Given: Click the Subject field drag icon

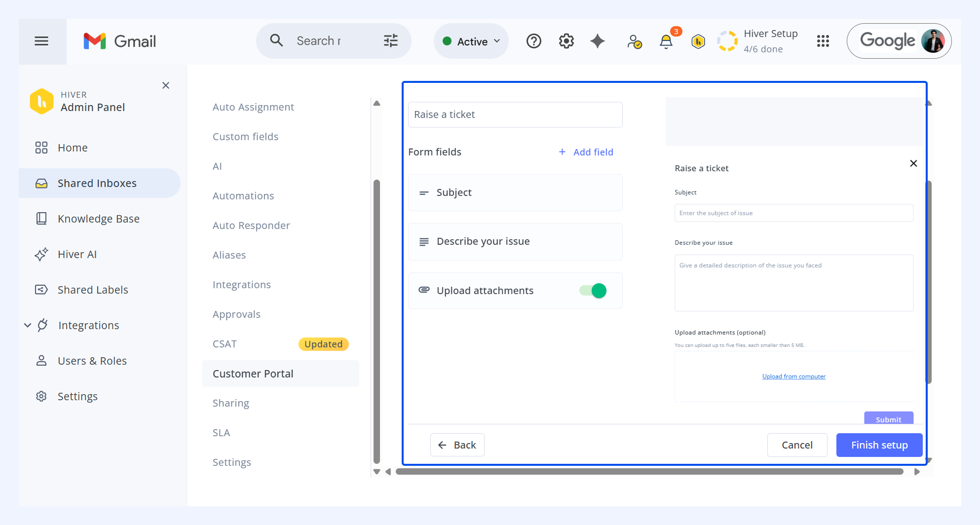Looking at the screenshot, I should pos(424,193).
